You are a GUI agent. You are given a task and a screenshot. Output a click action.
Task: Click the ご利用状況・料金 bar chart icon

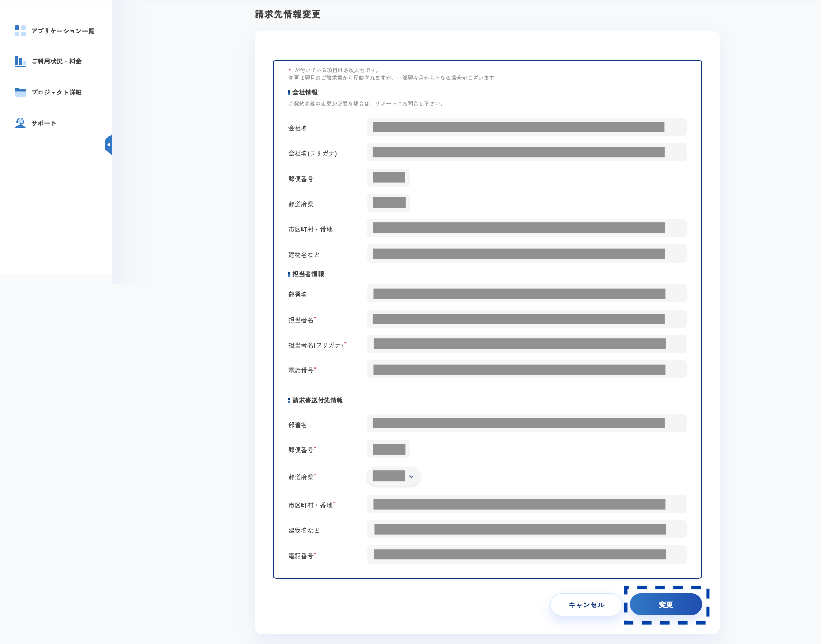click(x=20, y=61)
